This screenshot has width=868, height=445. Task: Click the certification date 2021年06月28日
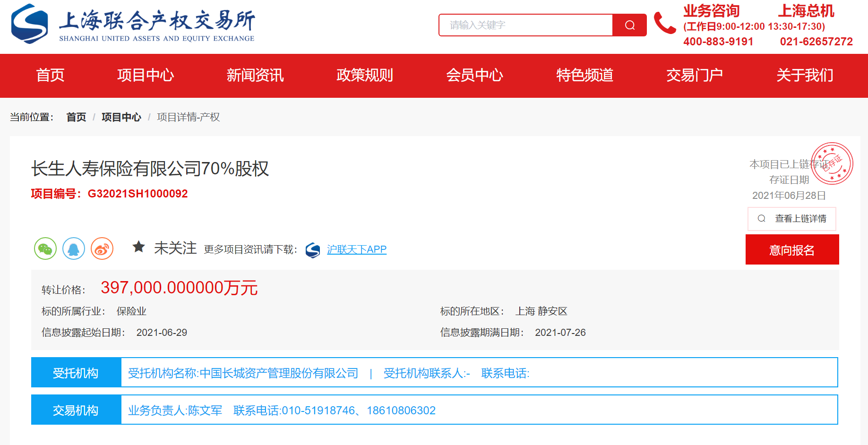(789, 196)
